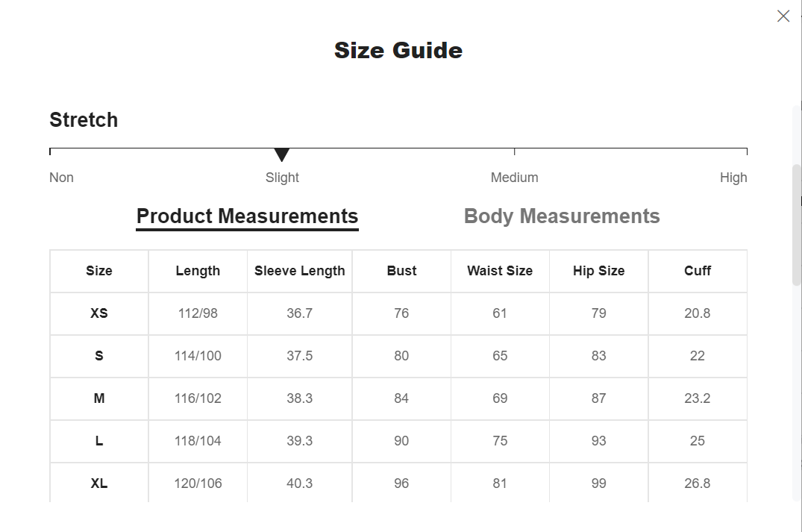The height and width of the screenshot is (532, 802).
Task: Click the High stretch label
Action: coord(733,178)
